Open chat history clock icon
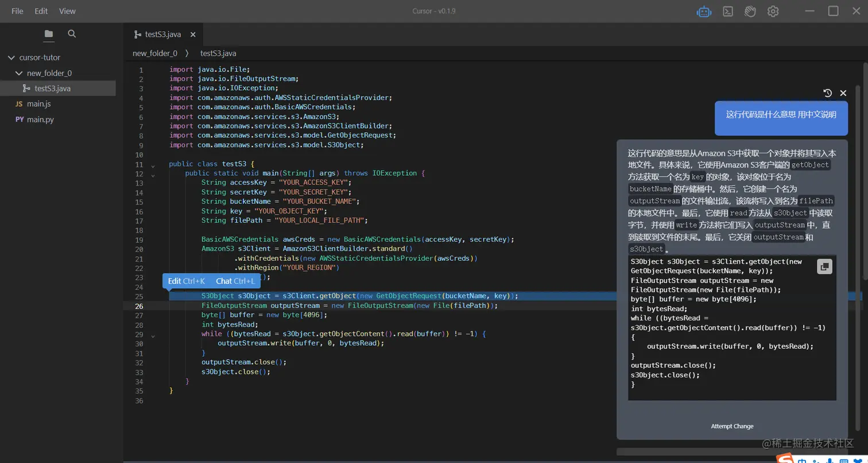The height and width of the screenshot is (463, 868). coord(827,93)
